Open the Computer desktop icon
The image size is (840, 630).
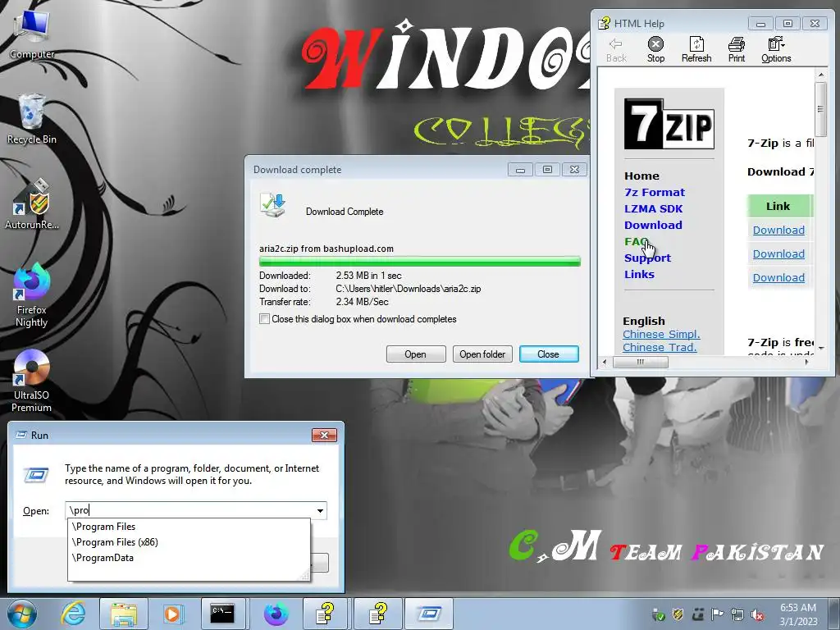31,33
